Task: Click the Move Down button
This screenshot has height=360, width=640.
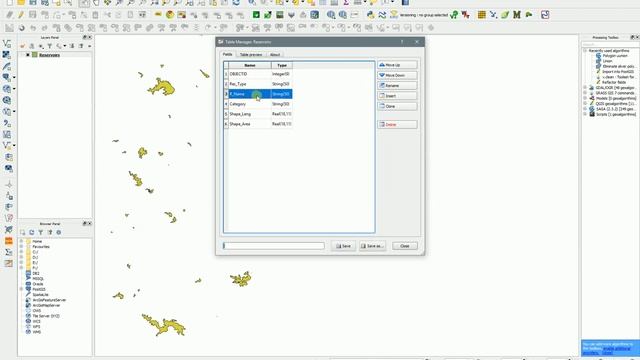Action: pyautogui.click(x=397, y=75)
